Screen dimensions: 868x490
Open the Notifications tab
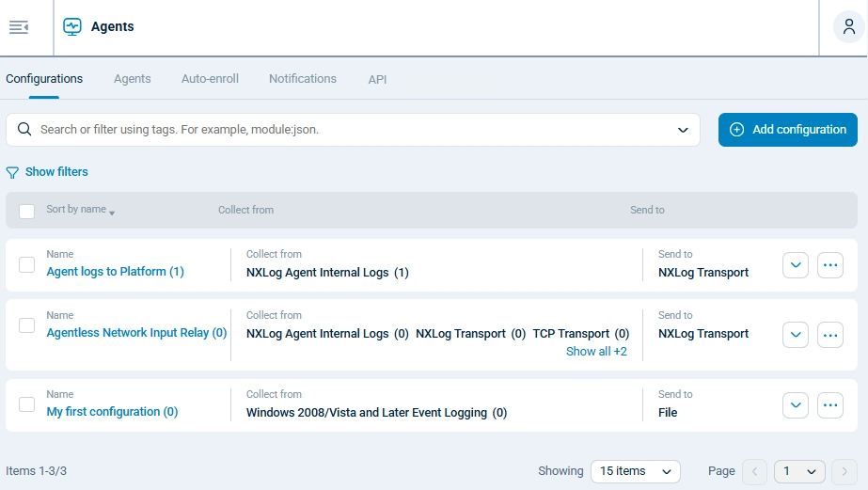pos(302,79)
